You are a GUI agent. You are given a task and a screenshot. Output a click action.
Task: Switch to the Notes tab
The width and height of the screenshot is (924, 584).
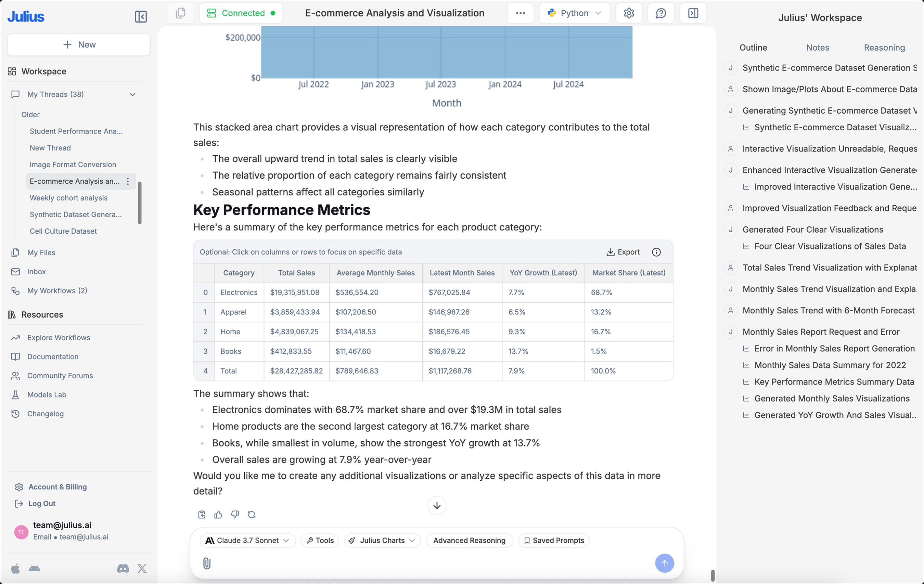click(x=817, y=47)
